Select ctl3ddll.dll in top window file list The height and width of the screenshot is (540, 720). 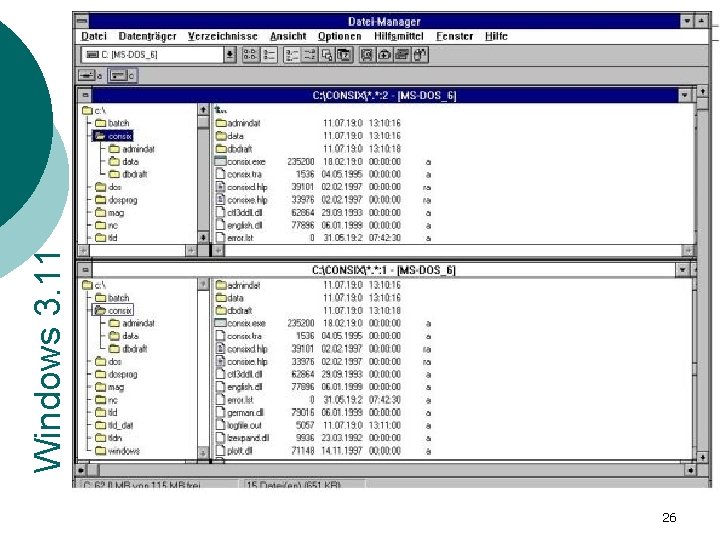point(239,213)
